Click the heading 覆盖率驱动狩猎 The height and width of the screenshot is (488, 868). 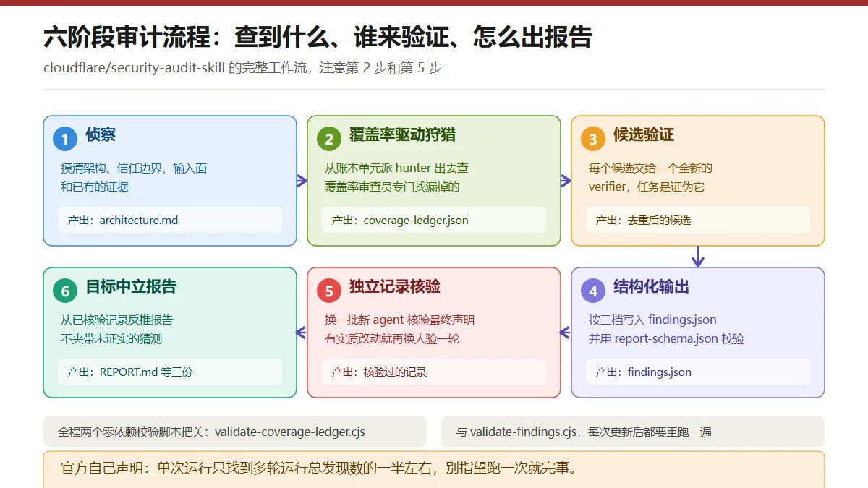click(403, 134)
